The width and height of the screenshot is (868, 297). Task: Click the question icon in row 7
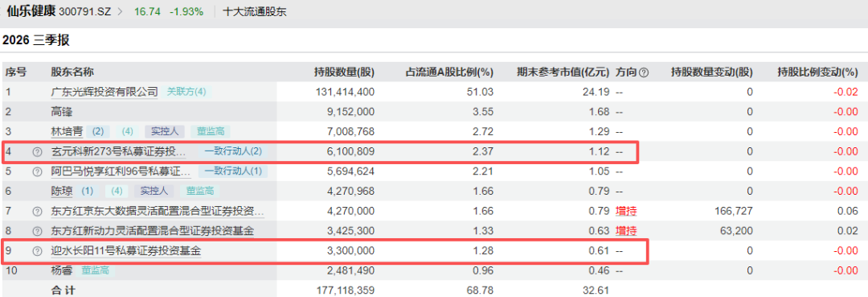pos(37,211)
